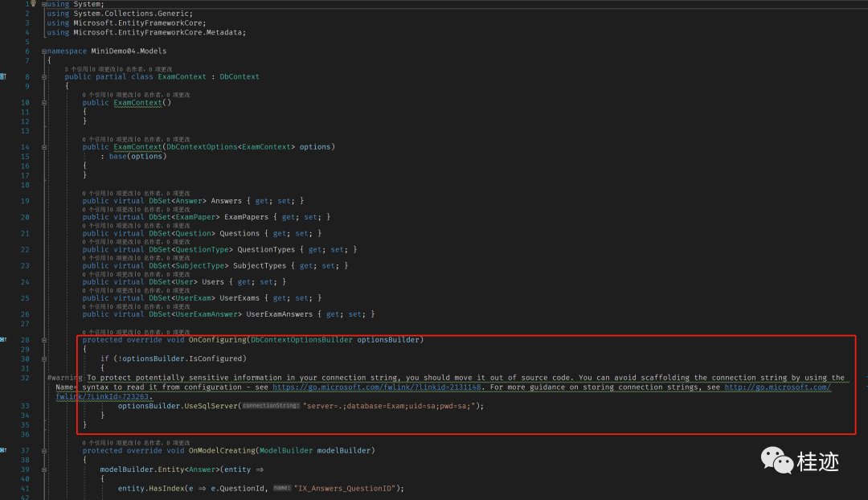Click 'Microsoft.EntityFrameworkCore.Metadata' on line 4
The image size is (868, 500).
click(x=158, y=32)
